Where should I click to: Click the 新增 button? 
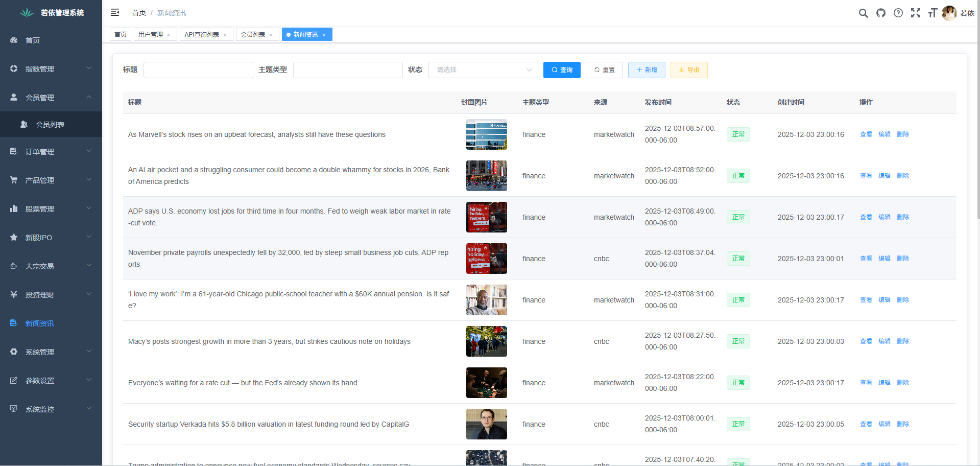(647, 70)
